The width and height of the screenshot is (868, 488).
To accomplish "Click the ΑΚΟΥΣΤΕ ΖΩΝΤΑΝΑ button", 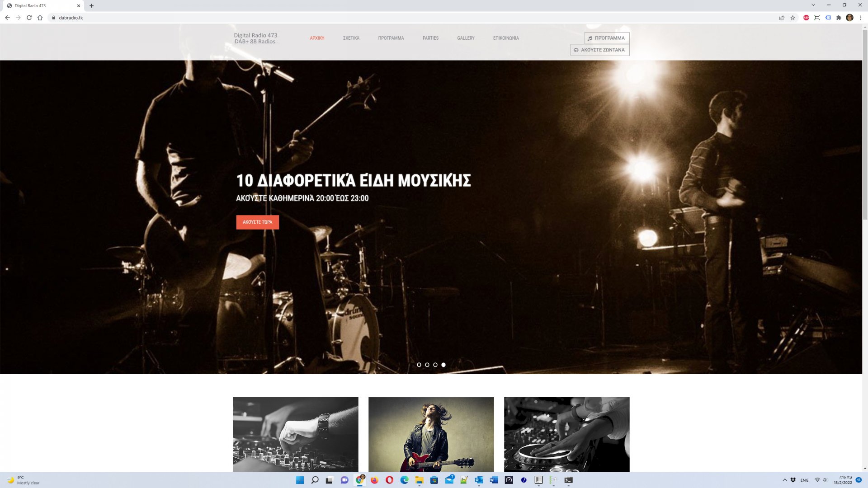I will pos(600,50).
